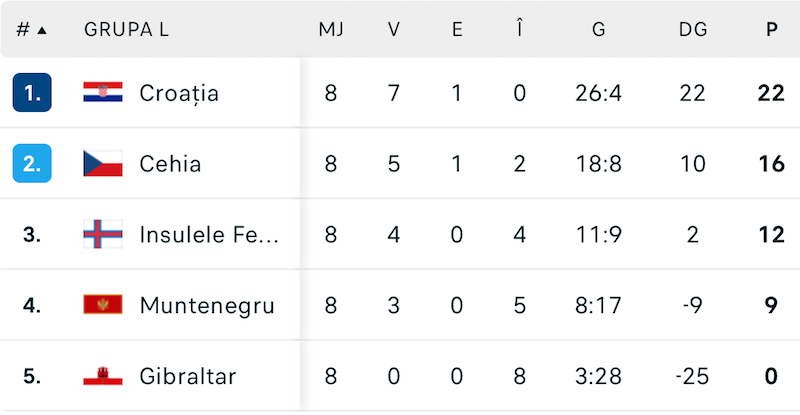Click the Croatia flag icon
800x415 pixels.
[x=103, y=93]
